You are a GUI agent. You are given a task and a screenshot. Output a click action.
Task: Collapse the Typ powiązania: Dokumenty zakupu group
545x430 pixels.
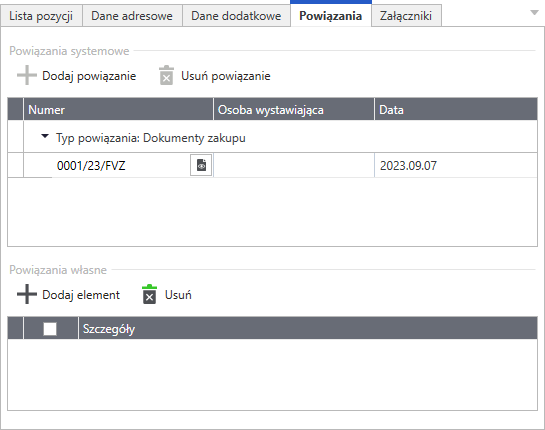click(x=45, y=136)
